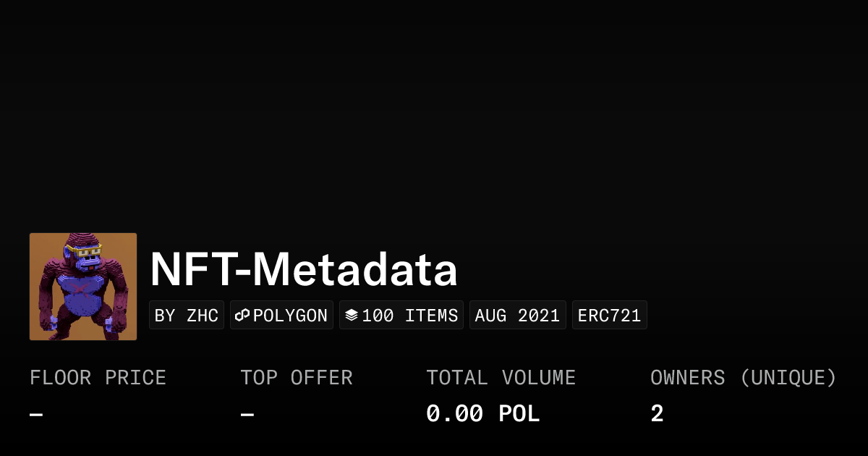The image size is (868, 456).
Task: Click the dash under Floor Price
Action: [36, 415]
